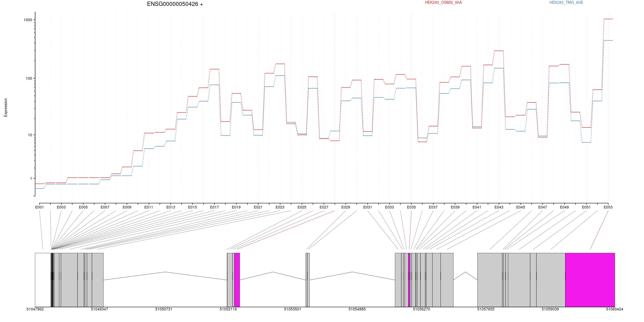Click exon label E017
Viewport: 644px width, 322px height.
point(214,207)
